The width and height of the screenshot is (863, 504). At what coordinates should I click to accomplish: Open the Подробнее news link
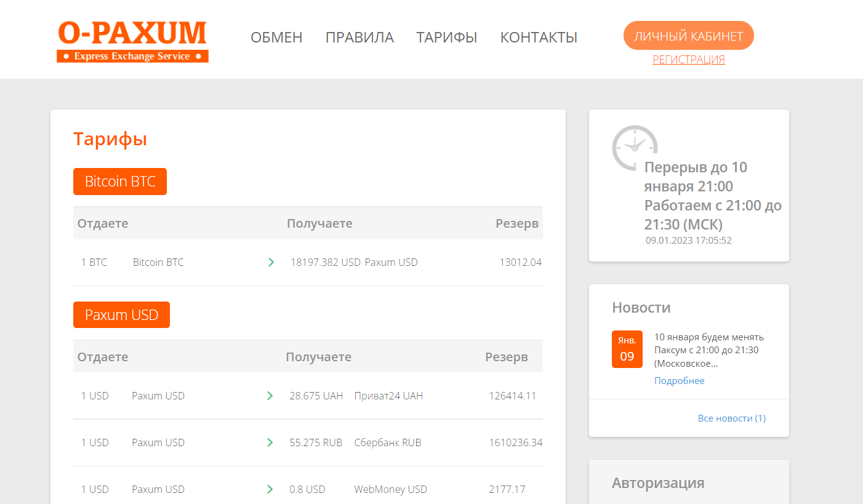click(680, 381)
